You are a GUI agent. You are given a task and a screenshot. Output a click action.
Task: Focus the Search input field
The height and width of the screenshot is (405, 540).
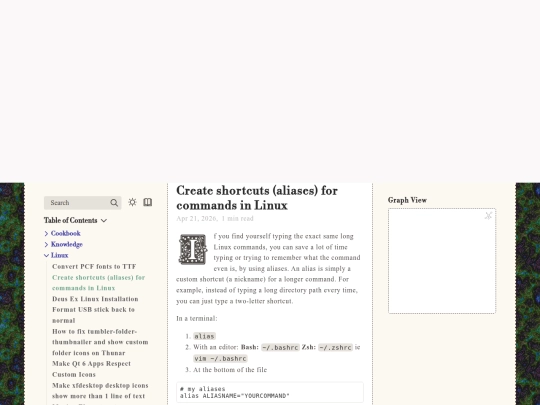click(x=83, y=203)
